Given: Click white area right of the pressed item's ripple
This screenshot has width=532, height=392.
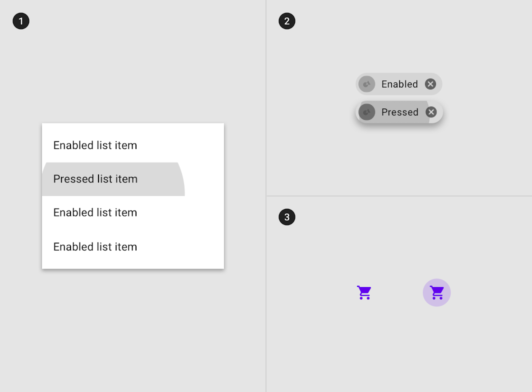Looking at the screenshot, I should [204, 179].
